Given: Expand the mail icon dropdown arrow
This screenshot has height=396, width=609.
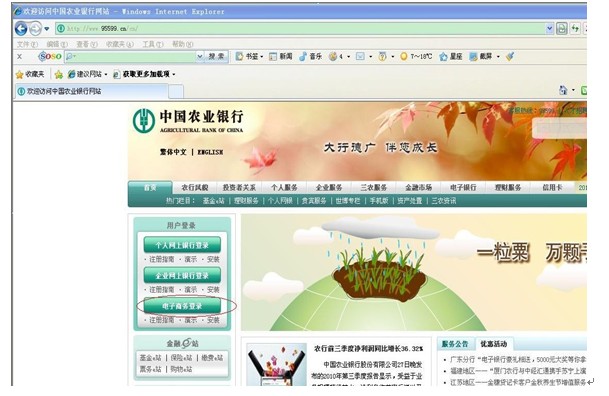Looking at the screenshot, I should (371, 57).
